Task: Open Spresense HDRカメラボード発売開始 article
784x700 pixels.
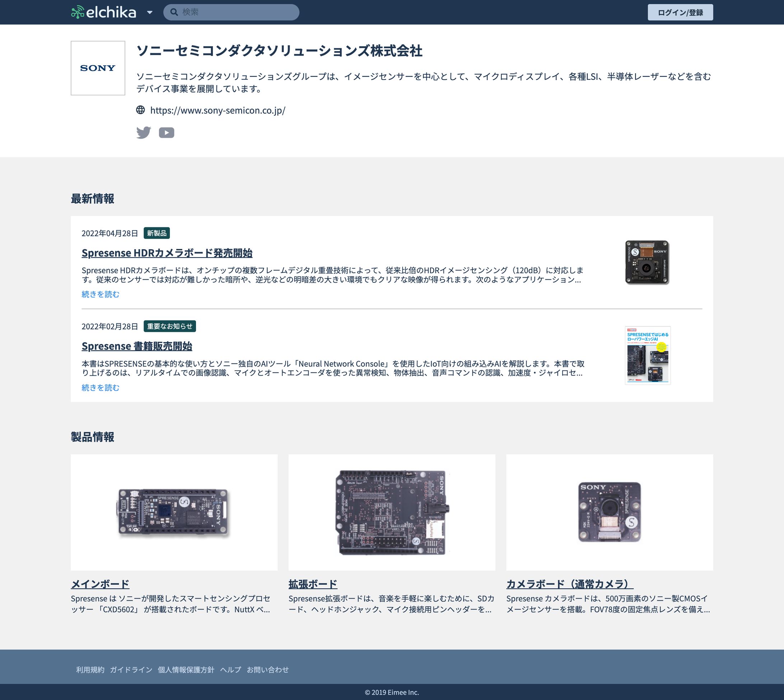Action: [x=167, y=253]
